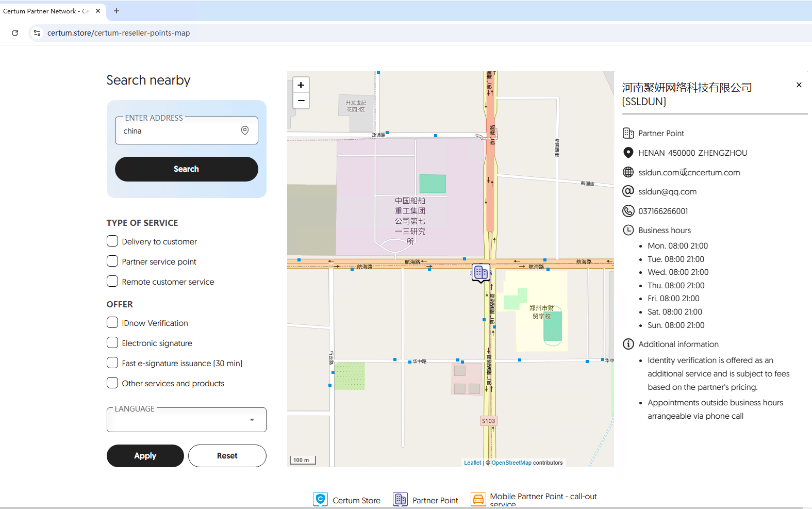Expand the Language dropdown
Viewport: 812px width, 509px height.
[187, 420]
